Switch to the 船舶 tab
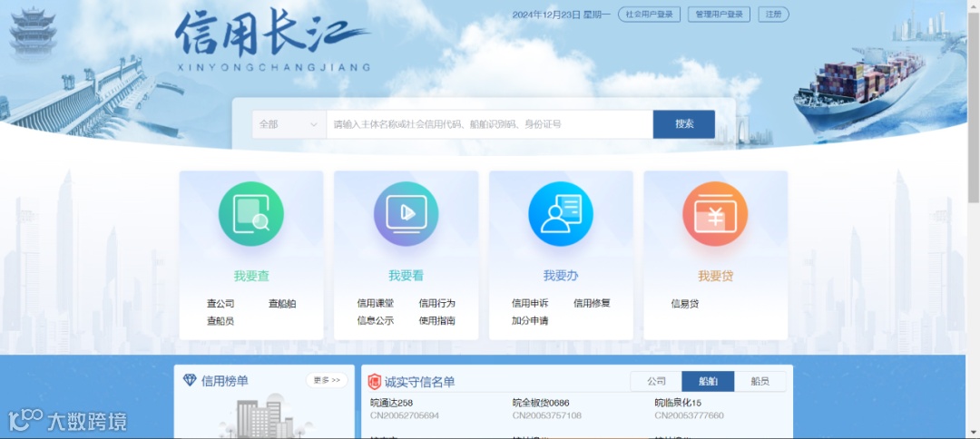The image size is (980, 439). 708,382
